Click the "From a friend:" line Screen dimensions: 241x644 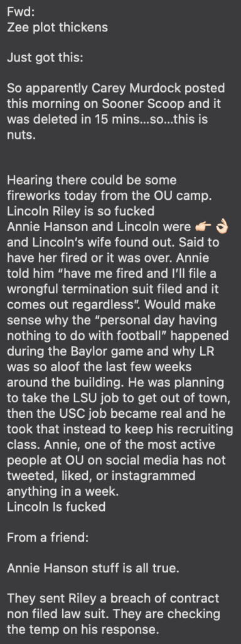tap(48, 538)
